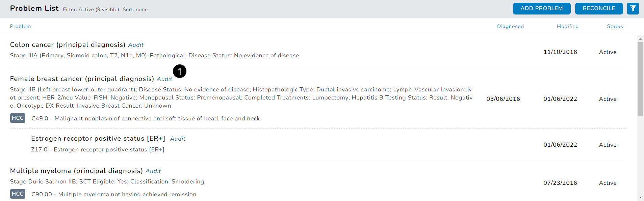This screenshot has width=644, height=201.
Task: Click the HCC badge for C90.00
Action: click(18, 194)
